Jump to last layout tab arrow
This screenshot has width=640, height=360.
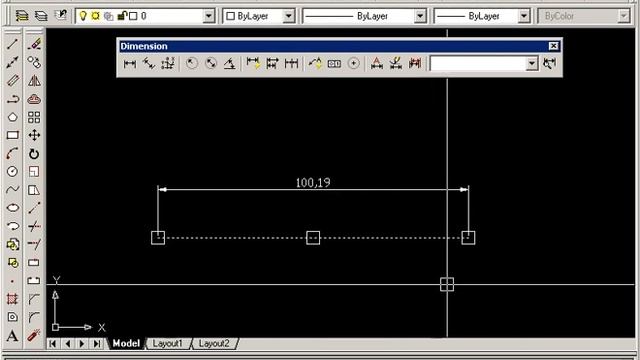coord(97,344)
